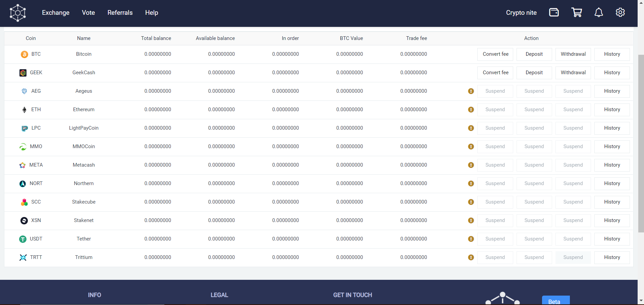Click the BTC Value column header
The width and height of the screenshot is (644, 305).
click(351, 38)
